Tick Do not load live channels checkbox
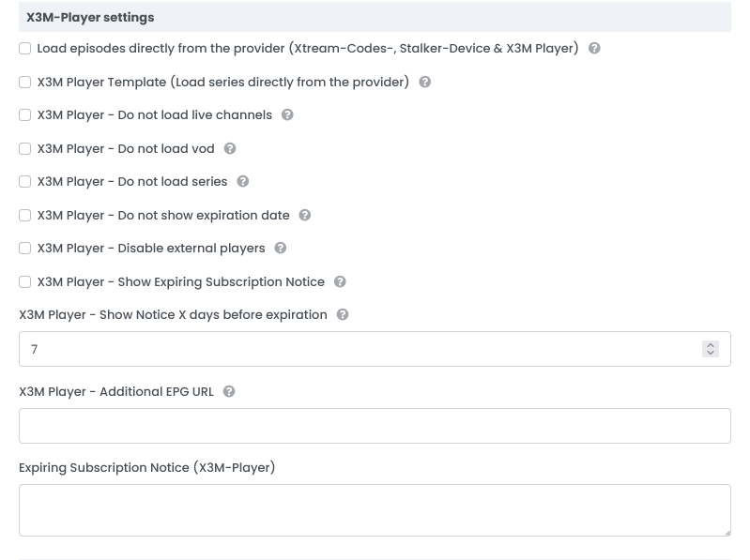The image size is (750, 560). [25, 115]
